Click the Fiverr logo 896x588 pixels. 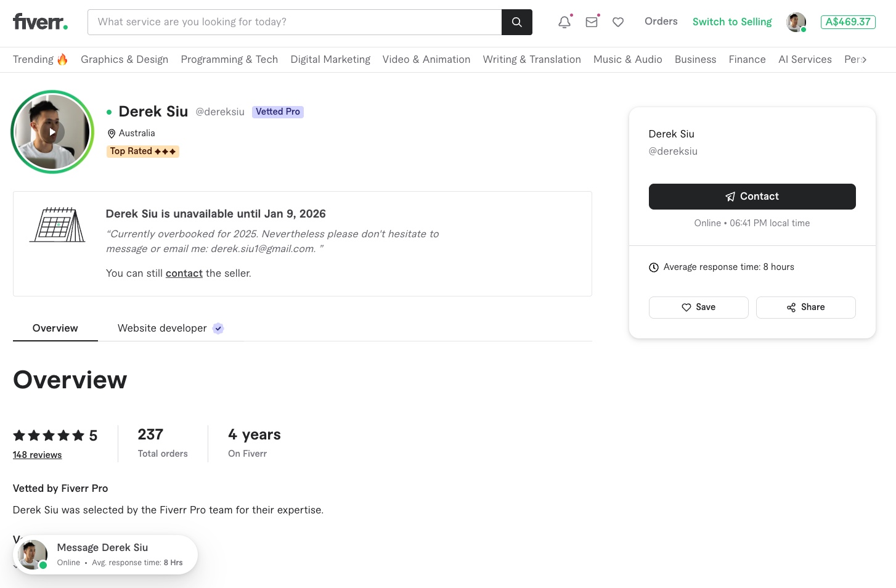(x=41, y=22)
